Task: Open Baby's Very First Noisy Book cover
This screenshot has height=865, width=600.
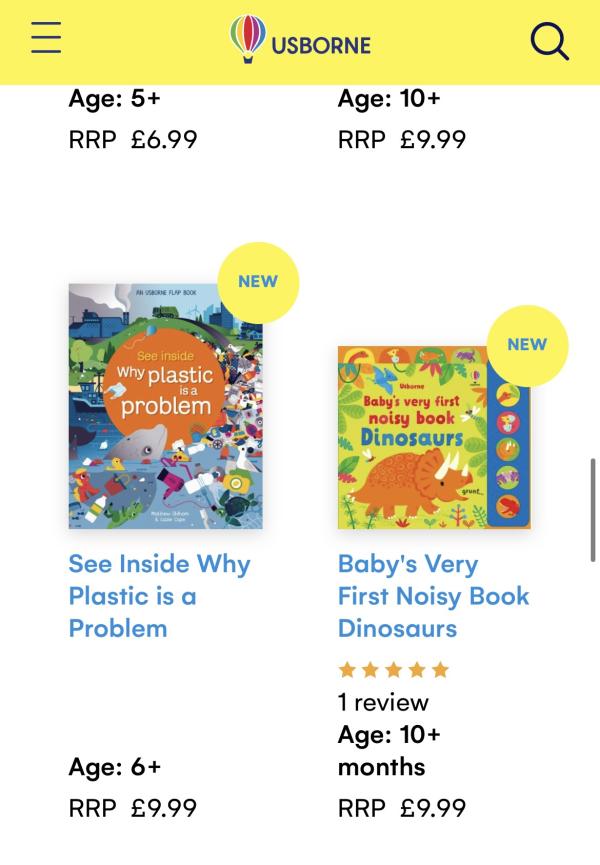Action: 434,437
